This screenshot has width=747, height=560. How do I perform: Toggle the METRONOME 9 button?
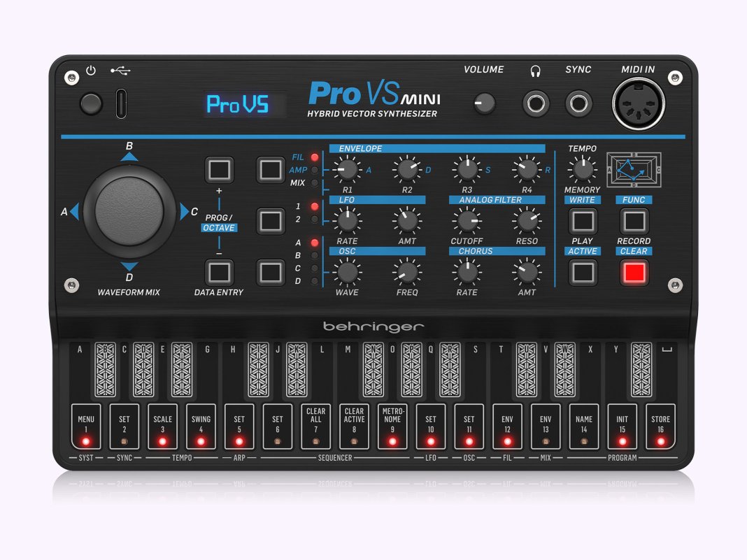pos(392,426)
